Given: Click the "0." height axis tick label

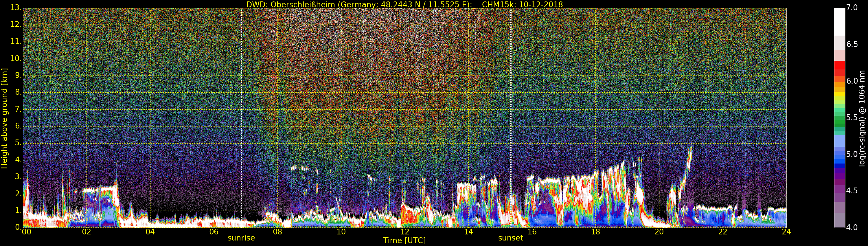Looking at the screenshot, I should tap(18, 227).
